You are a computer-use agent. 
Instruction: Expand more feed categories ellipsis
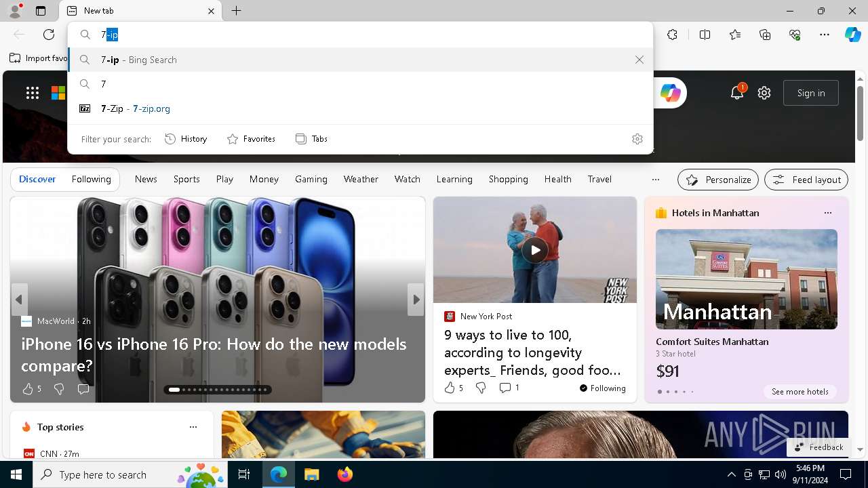pyautogui.click(x=655, y=180)
